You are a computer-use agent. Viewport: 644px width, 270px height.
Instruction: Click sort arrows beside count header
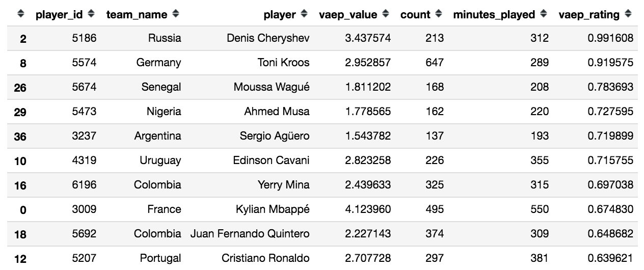[439, 14]
